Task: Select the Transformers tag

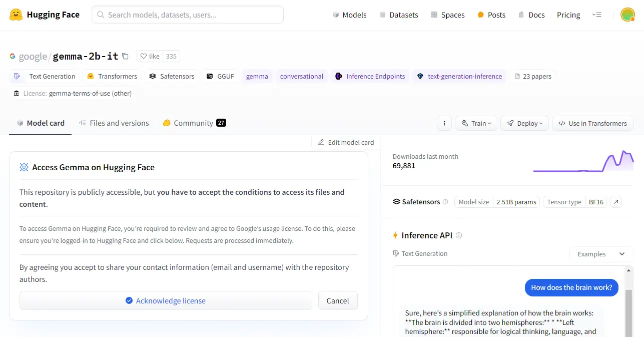Action: [x=112, y=76]
